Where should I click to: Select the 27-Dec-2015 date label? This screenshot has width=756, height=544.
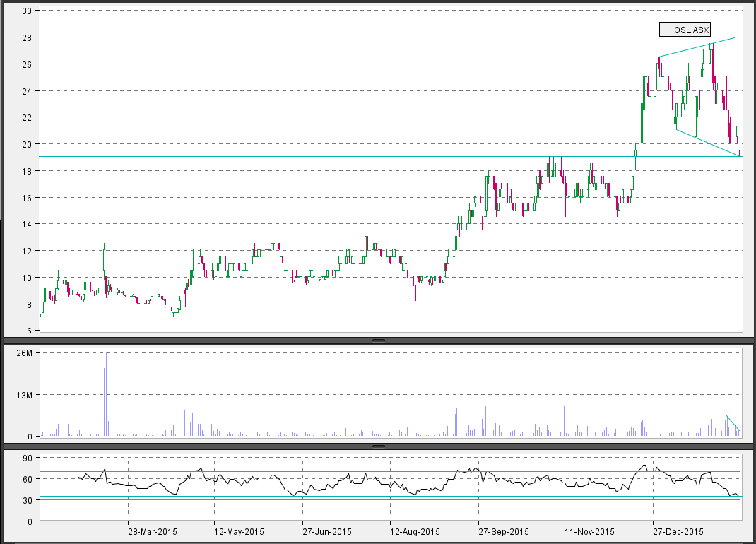pos(678,532)
